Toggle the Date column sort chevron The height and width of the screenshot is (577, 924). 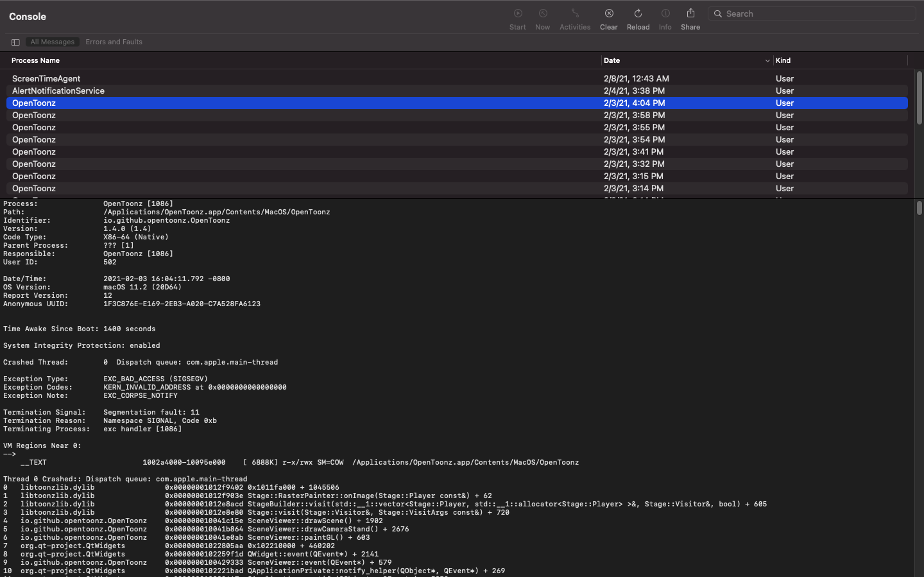[x=767, y=61]
